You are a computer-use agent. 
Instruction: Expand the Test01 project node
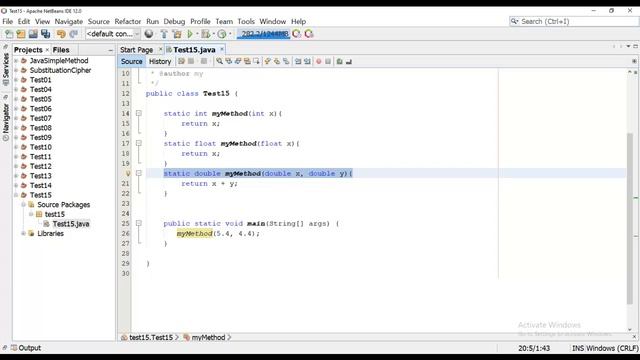pos(16,80)
